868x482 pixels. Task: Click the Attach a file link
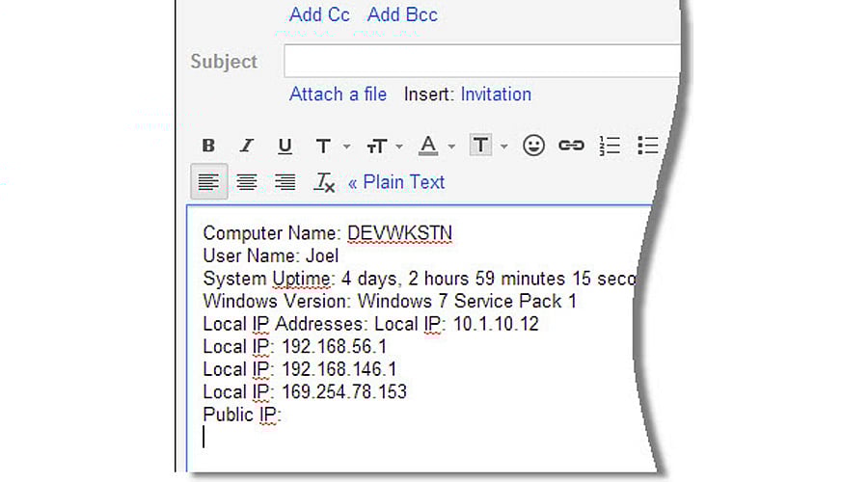[338, 94]
